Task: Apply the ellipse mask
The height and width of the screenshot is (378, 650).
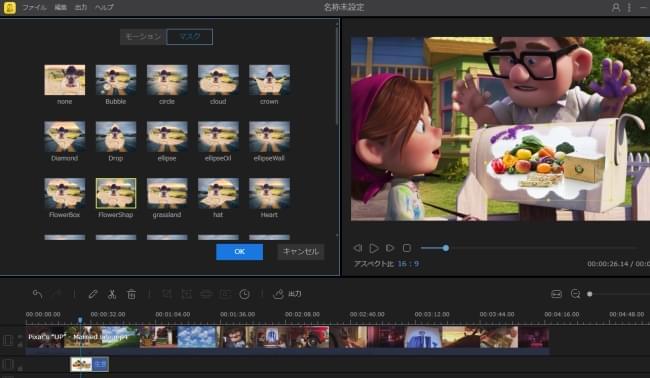Action: coord(167,137)
